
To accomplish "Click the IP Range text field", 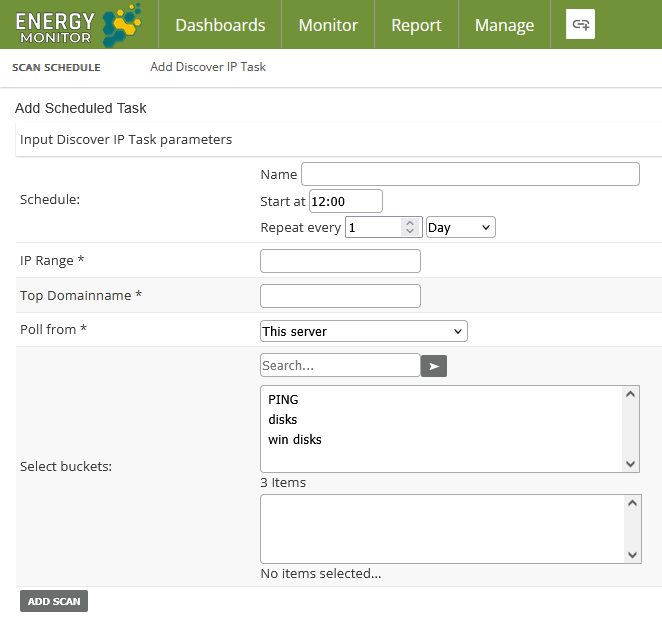I will click(340, 261).
